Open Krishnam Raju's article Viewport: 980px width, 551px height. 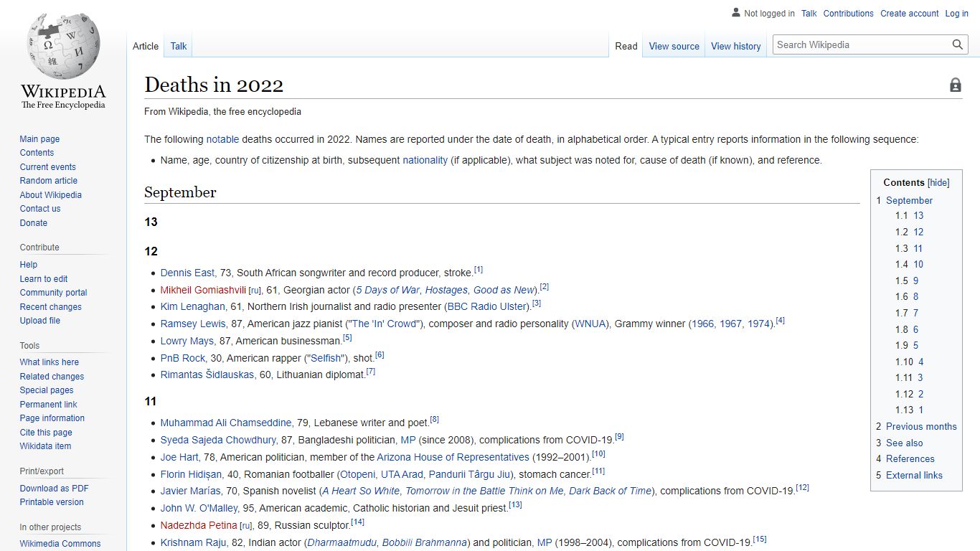click(x=193, y=542)
